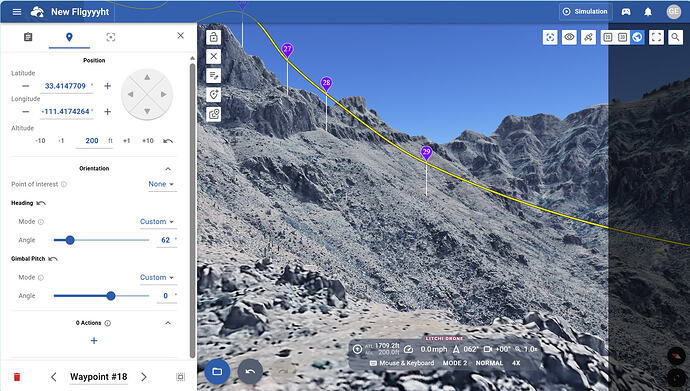
Task: Switch to the 2D map view
Action: (x=608, y=37)
